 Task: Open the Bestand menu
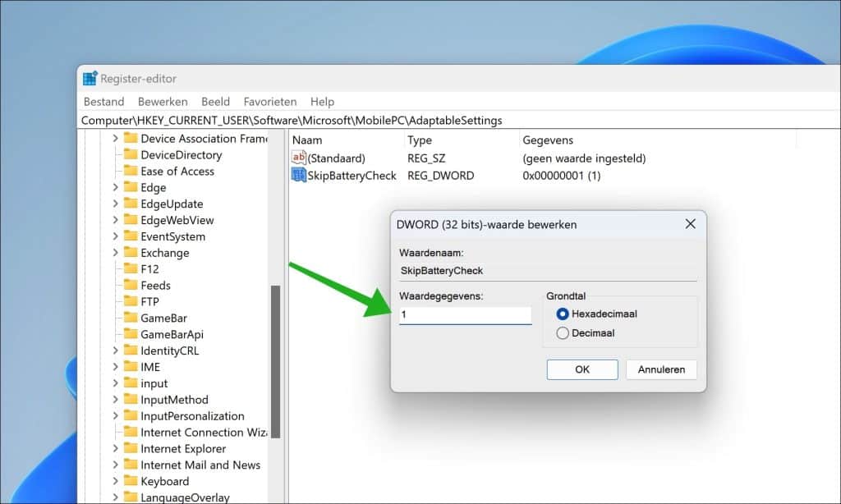click(x=103, y=101)
